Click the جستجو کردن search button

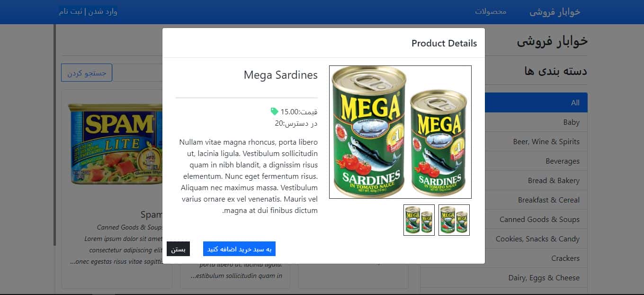coord(87,73)
